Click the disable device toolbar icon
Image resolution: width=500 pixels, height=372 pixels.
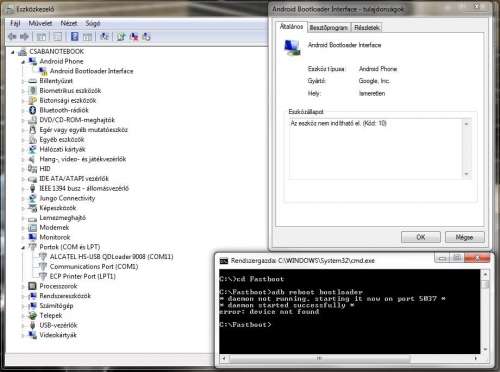pos(146,37)
